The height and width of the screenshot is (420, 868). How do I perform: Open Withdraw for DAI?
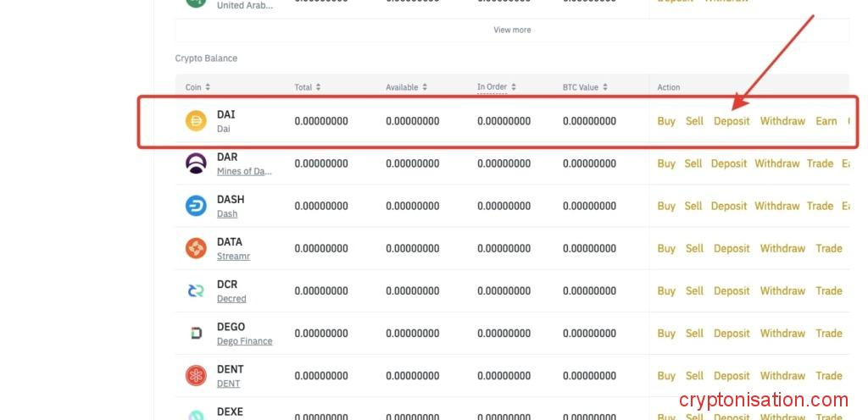[x=782, y=121]
